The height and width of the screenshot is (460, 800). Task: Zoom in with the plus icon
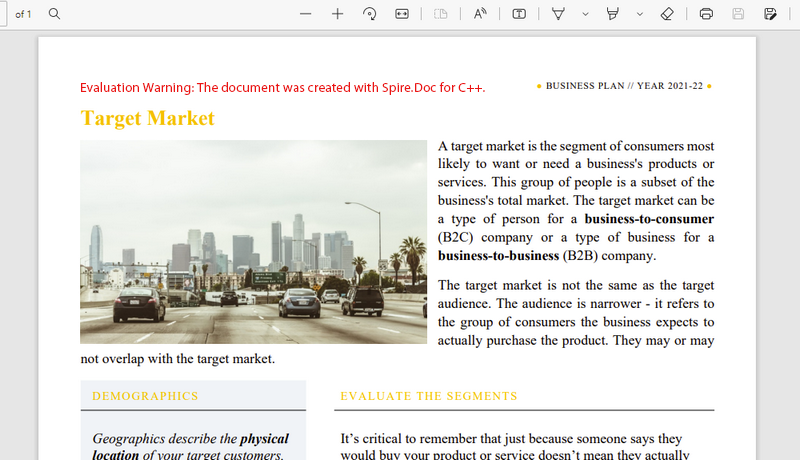[337, 14]
